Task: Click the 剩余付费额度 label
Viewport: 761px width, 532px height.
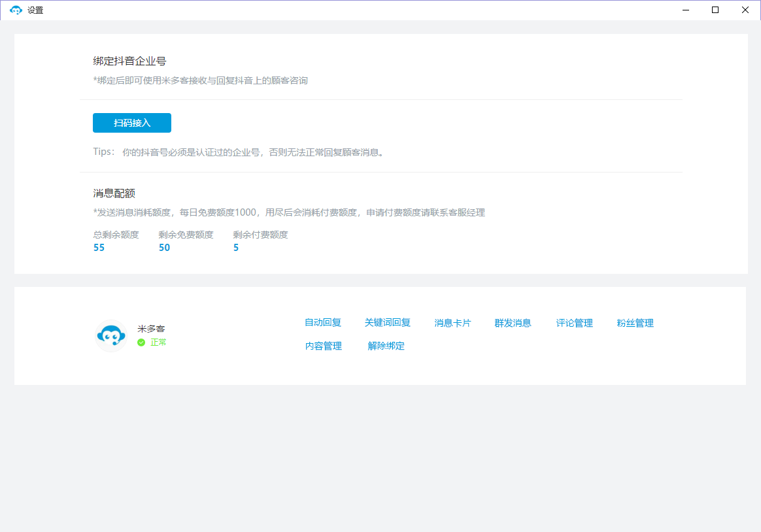Action: 260,235
